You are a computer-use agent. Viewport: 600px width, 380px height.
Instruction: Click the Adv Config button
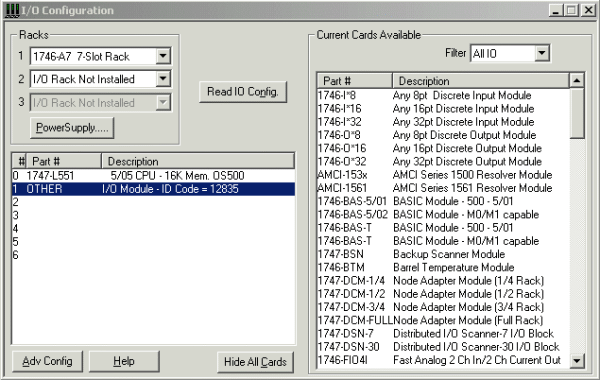coord(47,361)
